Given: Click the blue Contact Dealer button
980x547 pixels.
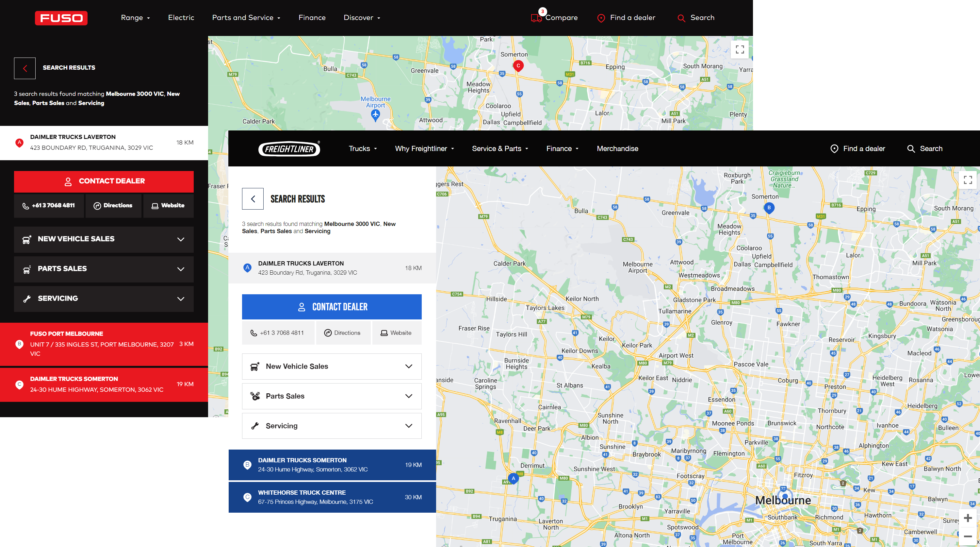Looking at the screenshot, I should click(331, 307).
